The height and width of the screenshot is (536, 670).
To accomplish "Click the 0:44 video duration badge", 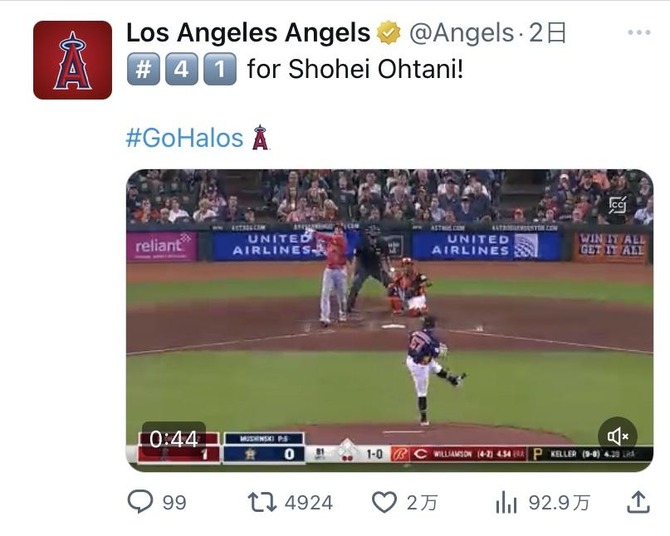I will [x=173, y=438].
